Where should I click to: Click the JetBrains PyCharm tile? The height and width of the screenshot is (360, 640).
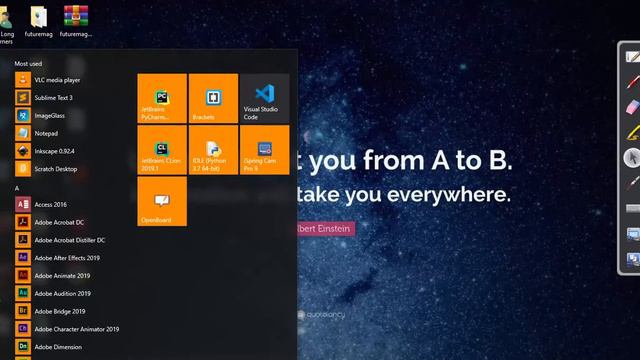[x=162, y=98]
